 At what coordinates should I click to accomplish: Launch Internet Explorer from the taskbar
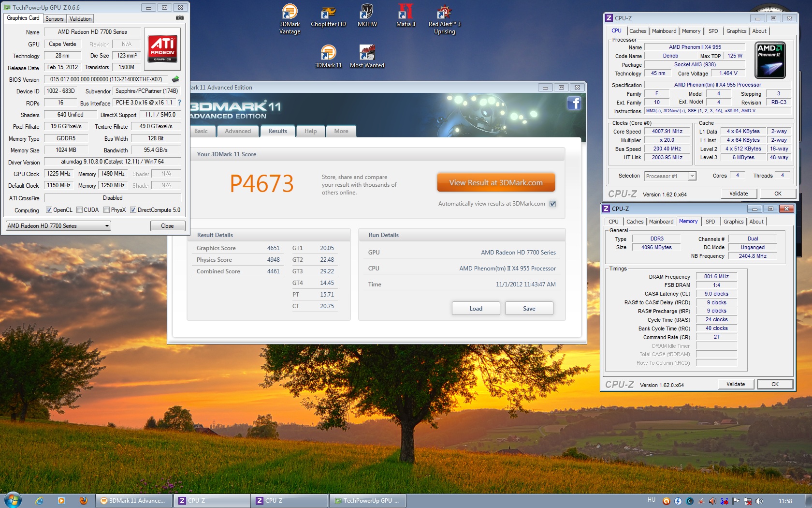pos(39,501)
